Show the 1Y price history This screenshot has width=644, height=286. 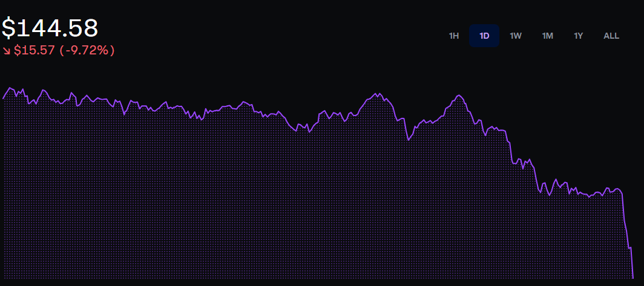pyautogui.click(x=578, y=36)
